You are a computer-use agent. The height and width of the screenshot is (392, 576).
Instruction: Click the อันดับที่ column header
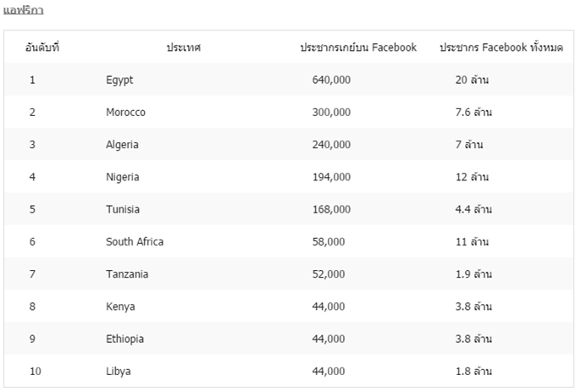coord(42,47)
